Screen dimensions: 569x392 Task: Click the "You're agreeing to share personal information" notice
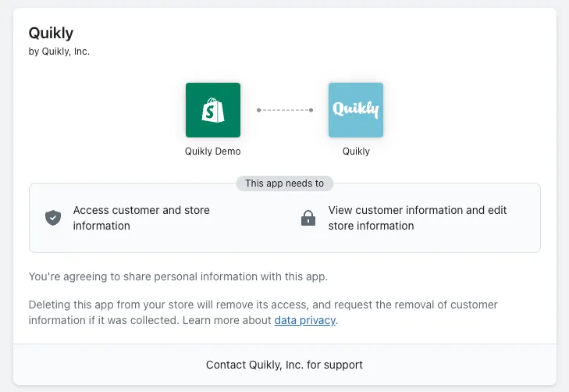point(179,276)
